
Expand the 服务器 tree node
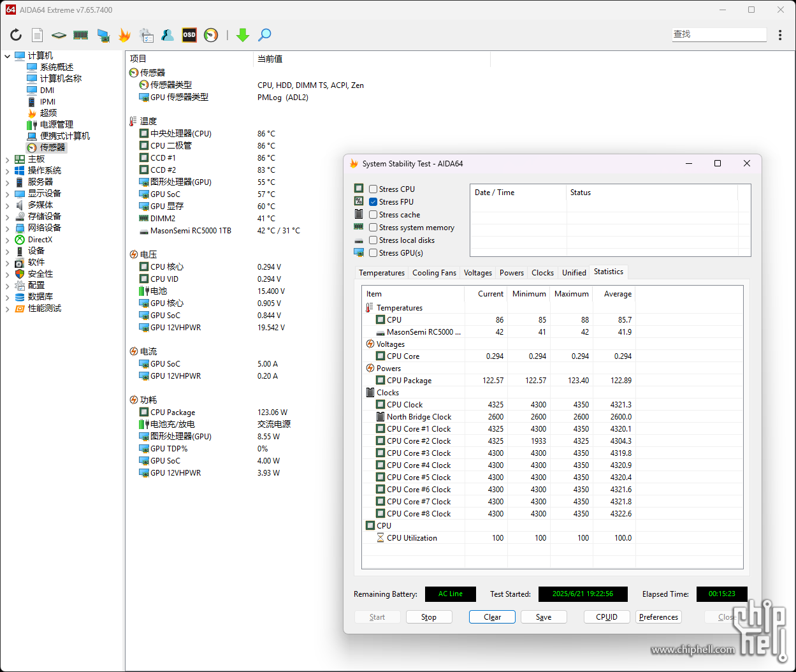coord(8,182)
